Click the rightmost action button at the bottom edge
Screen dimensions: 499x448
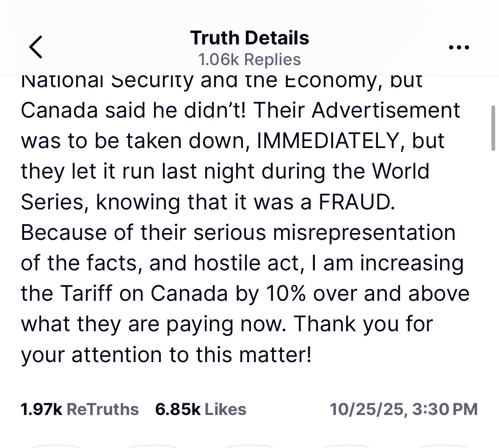tap(443, 446)
